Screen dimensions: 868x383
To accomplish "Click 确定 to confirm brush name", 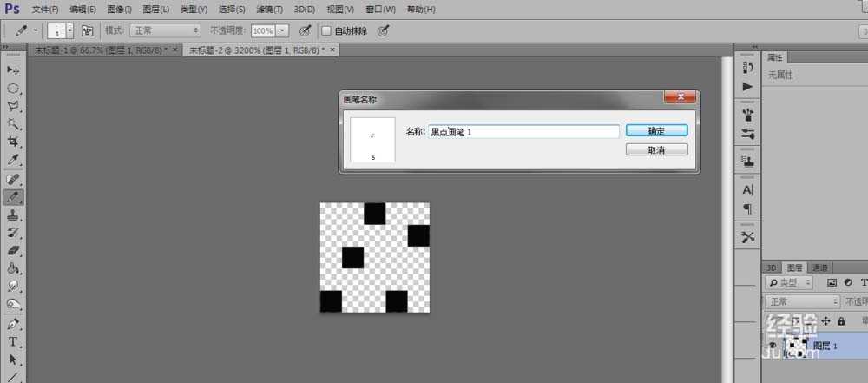I will tap(656, 130).
